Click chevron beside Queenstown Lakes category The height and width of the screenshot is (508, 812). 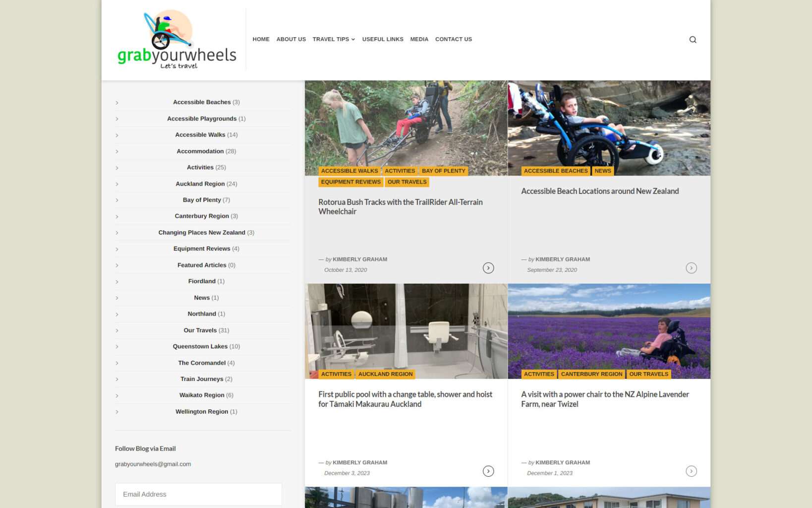coord(117,347)
